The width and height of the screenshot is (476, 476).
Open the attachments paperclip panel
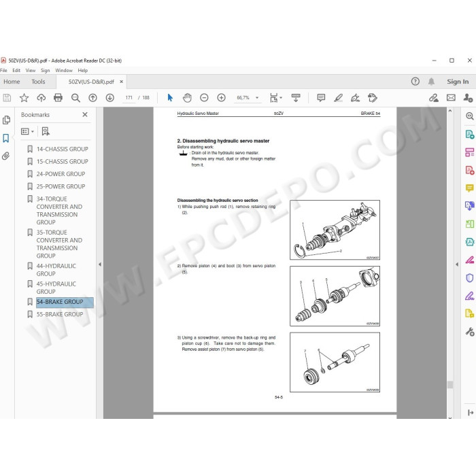tap(5, 156)
